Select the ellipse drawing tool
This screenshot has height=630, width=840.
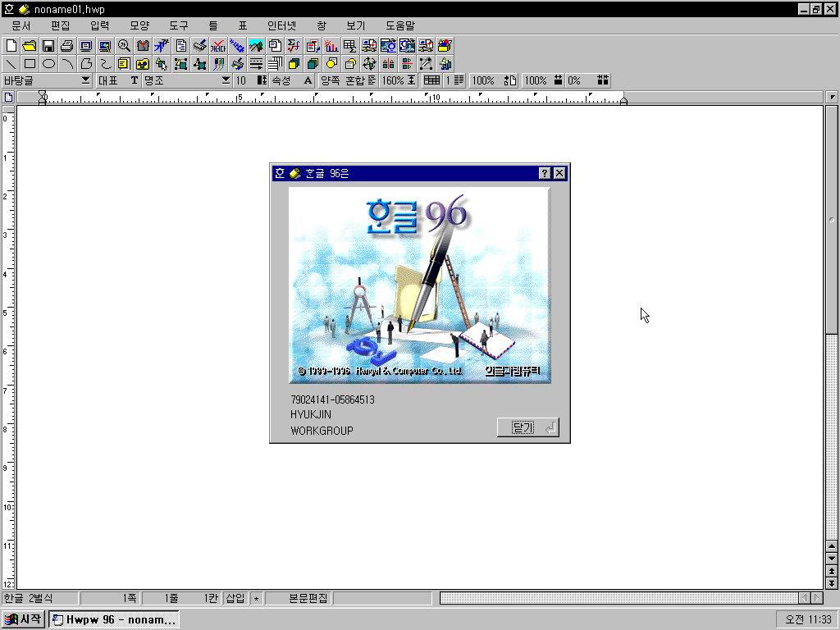coord(48,64)
